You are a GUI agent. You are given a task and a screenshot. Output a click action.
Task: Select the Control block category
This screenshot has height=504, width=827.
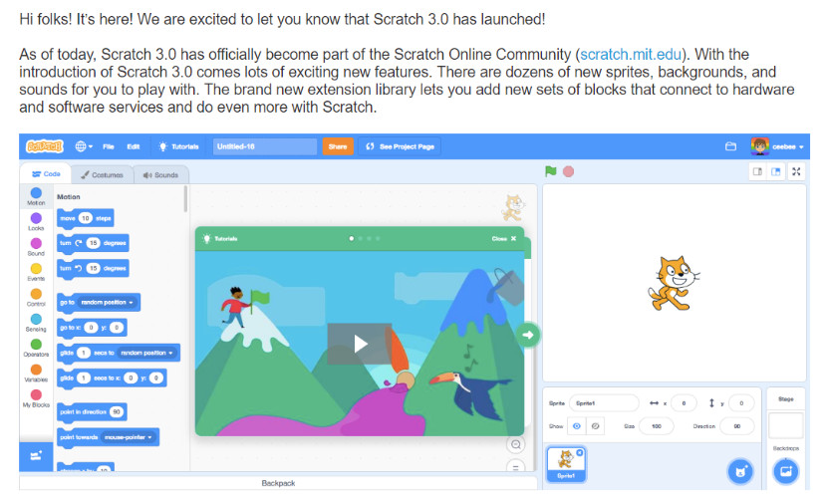[36, 298]
